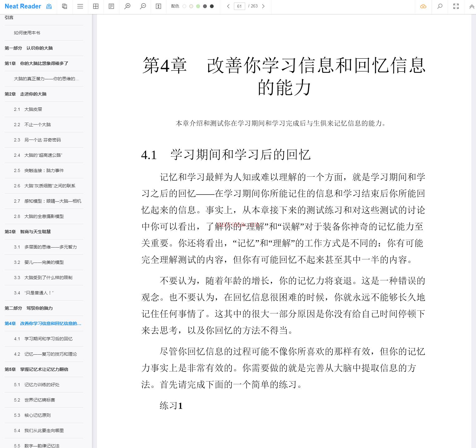Toggle the table of contents list icon
The height and width of the screenshot is (448, 476).
80,6
